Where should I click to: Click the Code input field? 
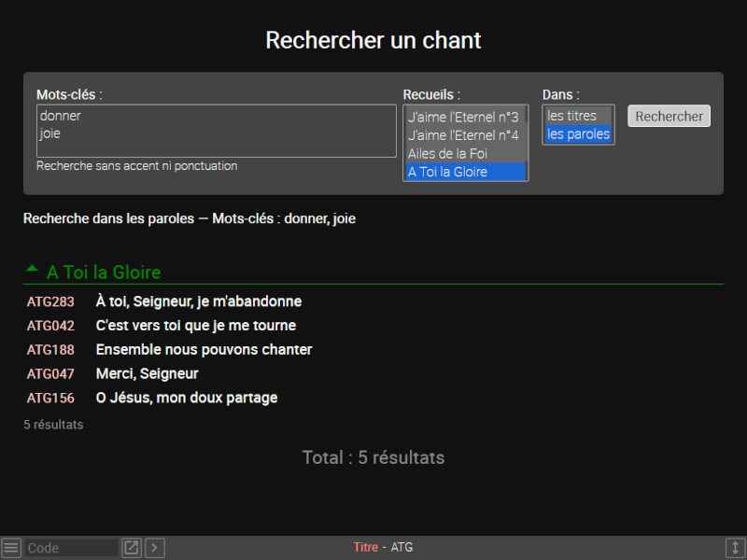(x=71, y=548)
